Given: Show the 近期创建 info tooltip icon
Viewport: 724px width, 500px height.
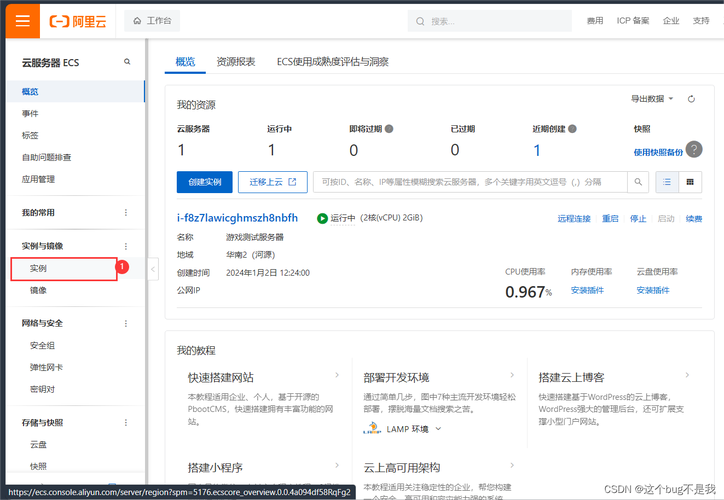Looking at the screenshot, I should (x=572, y=129).
